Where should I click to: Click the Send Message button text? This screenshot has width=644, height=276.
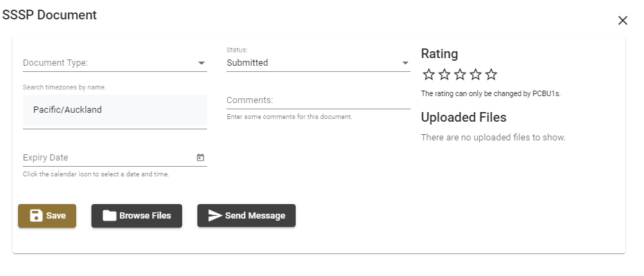click(x=255, y=215)
